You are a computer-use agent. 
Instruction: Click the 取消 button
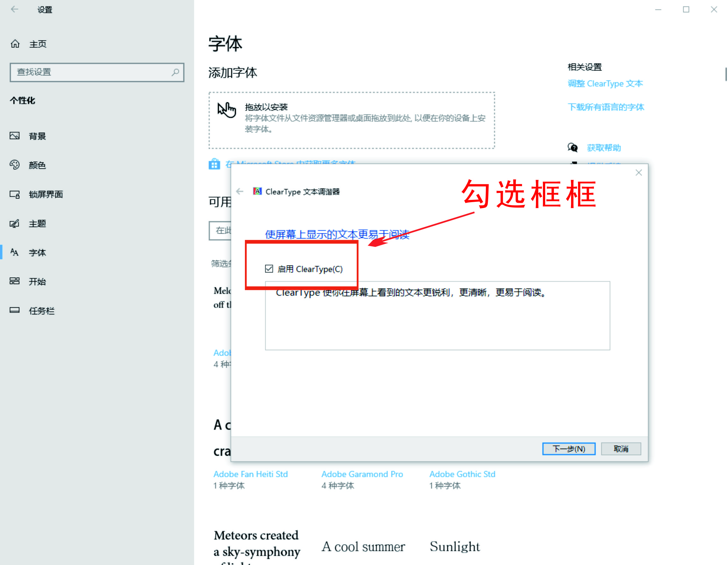click(621, 449)
